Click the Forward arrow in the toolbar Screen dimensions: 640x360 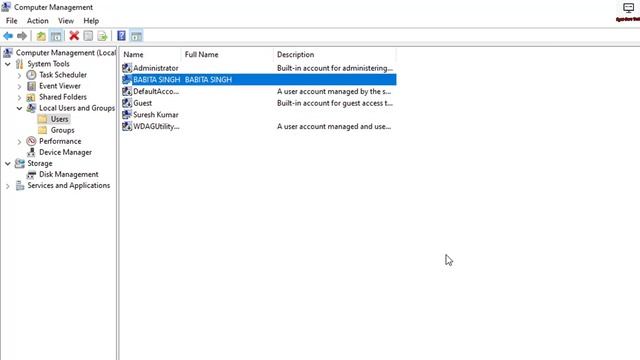click(22, 36)
